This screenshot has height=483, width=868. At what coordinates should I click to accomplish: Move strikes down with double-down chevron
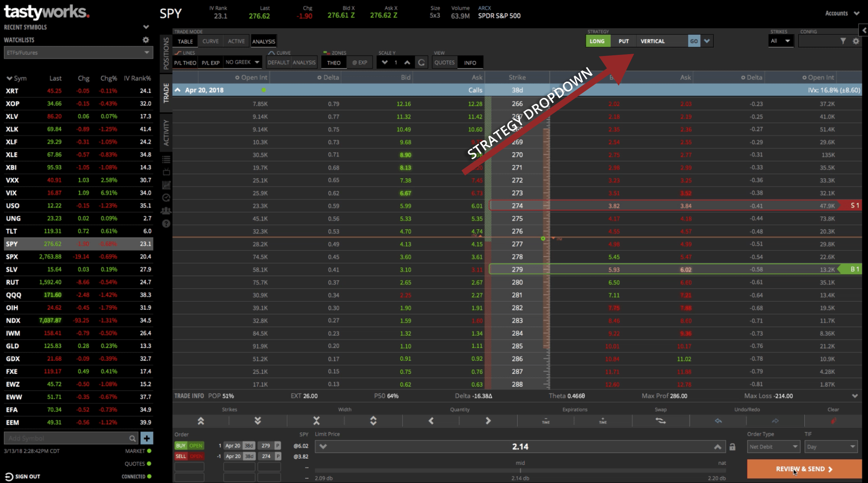[258, 421]
